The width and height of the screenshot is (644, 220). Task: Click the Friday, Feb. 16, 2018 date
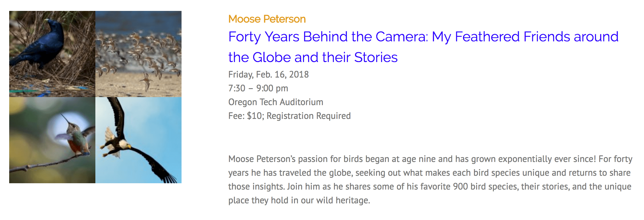pos(268,74)
